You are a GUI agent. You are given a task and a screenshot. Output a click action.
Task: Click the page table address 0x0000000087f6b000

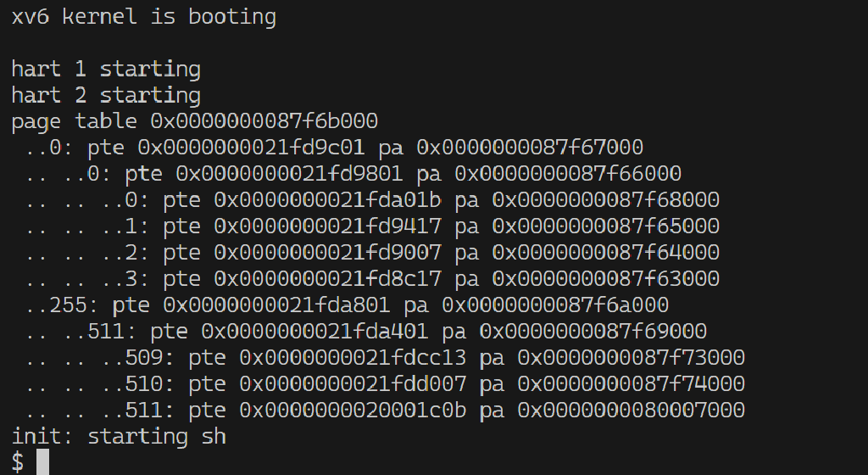[264, 121]
